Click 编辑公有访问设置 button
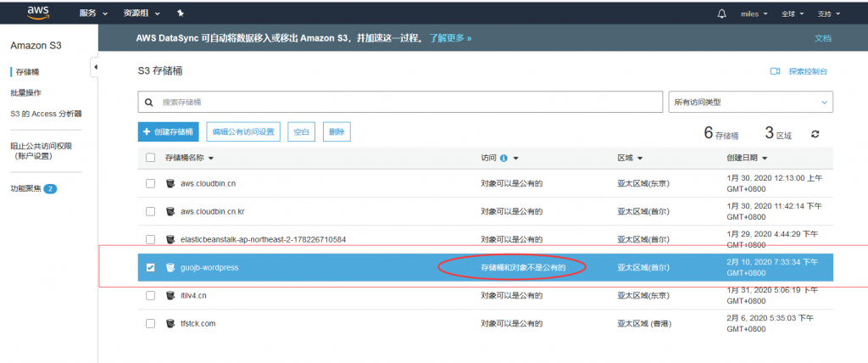Viewport: 868px width, 363px height. click(x=243, y=132)
